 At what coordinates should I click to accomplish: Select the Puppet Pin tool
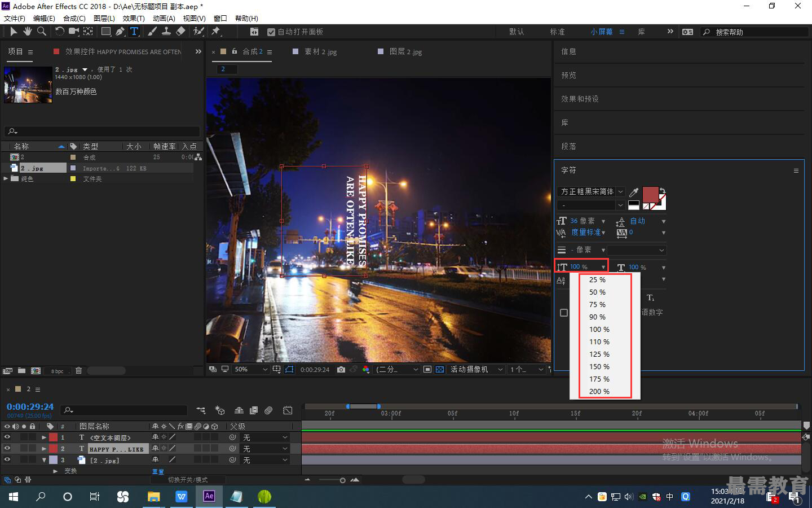click(215, 32)
